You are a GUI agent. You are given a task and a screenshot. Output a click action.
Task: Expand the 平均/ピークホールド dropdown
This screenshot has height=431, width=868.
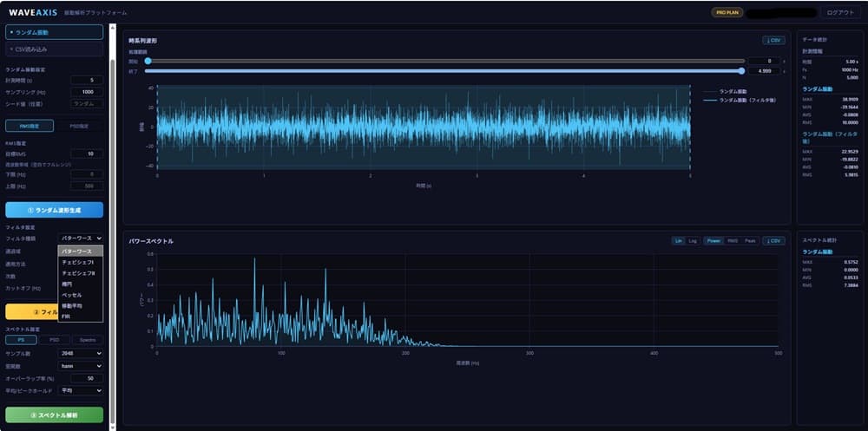coord(80,390)
